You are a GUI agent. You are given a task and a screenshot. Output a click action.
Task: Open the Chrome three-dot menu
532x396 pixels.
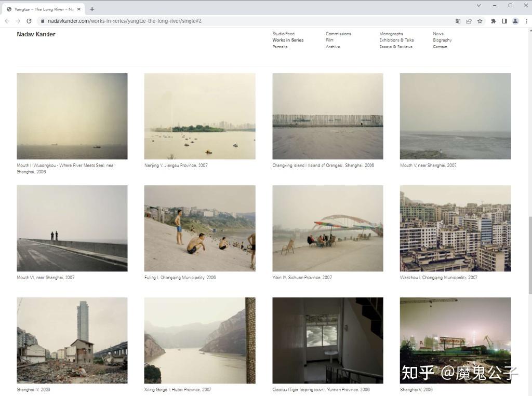[526, 21]
